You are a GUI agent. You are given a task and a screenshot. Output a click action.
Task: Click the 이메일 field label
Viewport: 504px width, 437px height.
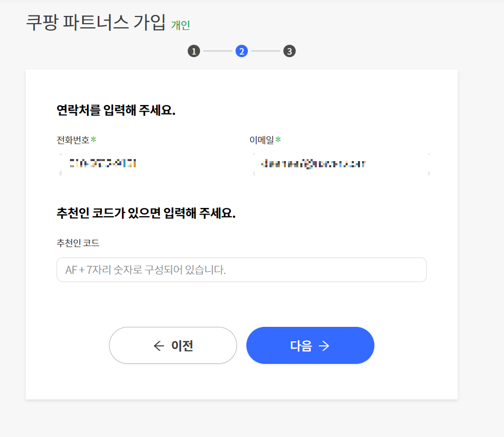point(262,140)
